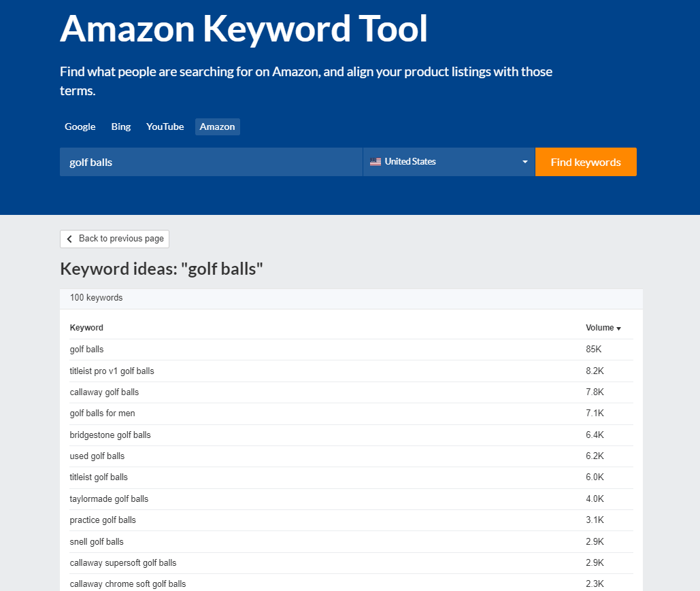Click the Keyword column header
Viewport: 700px width, 591px height.
[86, 328]
